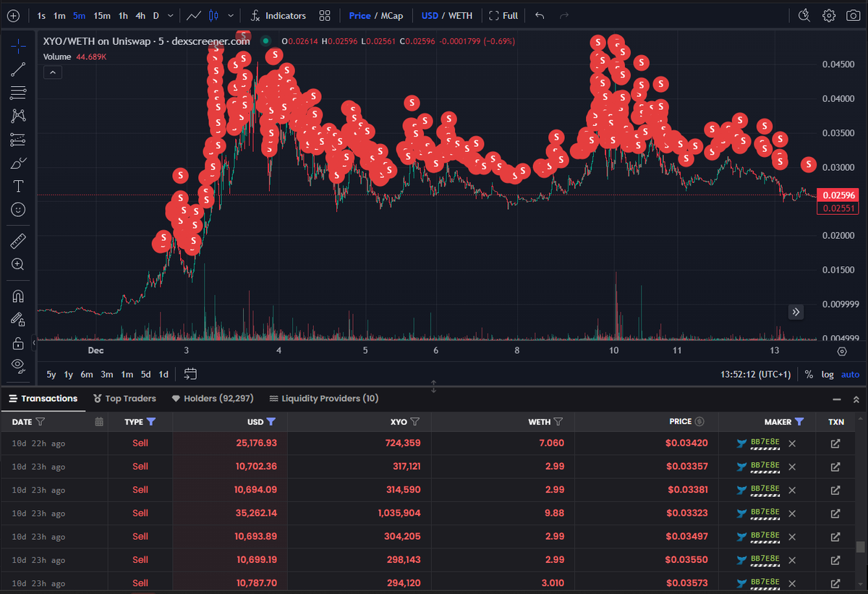Select the line chart type icon
Image resolution: width=868 pixels, height=594 pixels.
(x=194, y=15)
